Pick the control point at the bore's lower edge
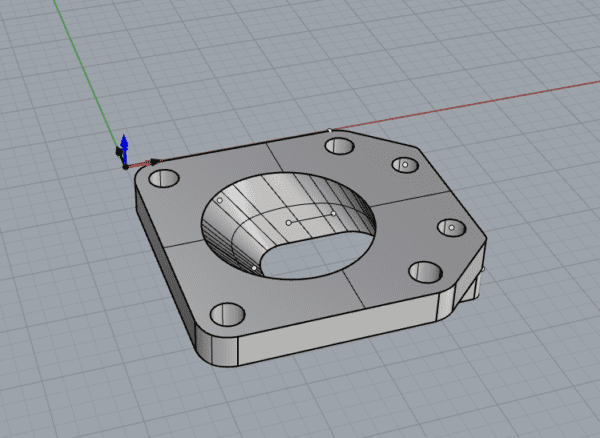The height and width of the screenshot is (438, 600). [x=255, y=268]
